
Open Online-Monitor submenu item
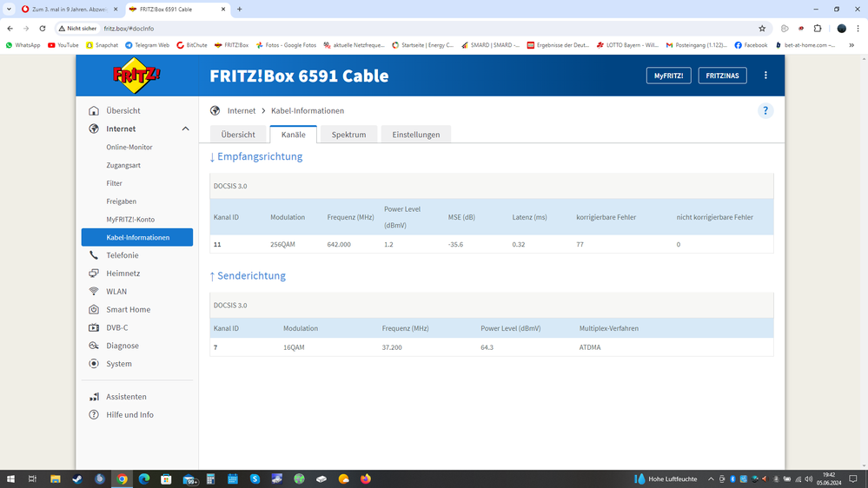point(129,147)
